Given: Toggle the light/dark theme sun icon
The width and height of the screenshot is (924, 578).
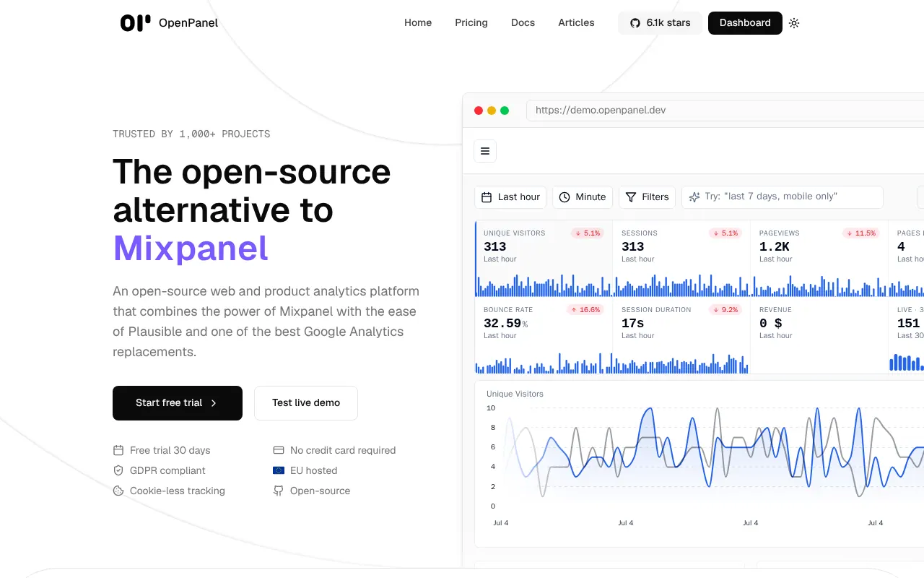Looking at the screenshot, I should [x=794, y=23].
